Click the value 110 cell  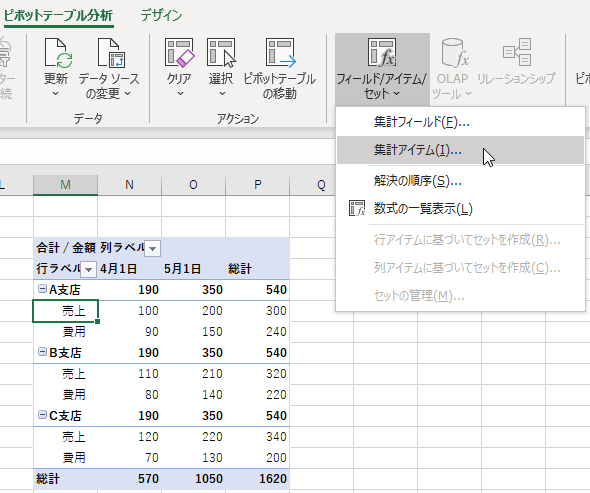point(129,374)
